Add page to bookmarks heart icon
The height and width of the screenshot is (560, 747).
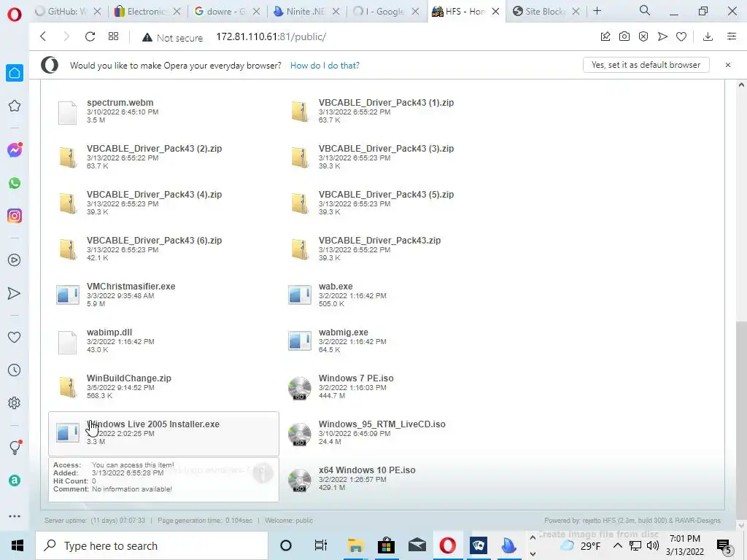click(x=681, y=36)
